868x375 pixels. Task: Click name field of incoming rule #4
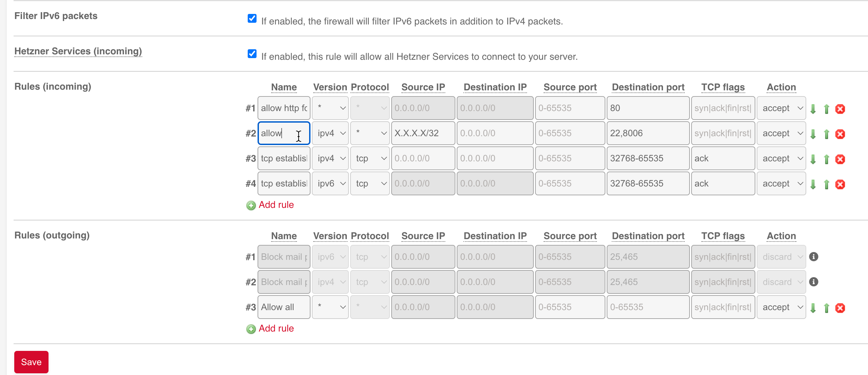pos(284,183)
